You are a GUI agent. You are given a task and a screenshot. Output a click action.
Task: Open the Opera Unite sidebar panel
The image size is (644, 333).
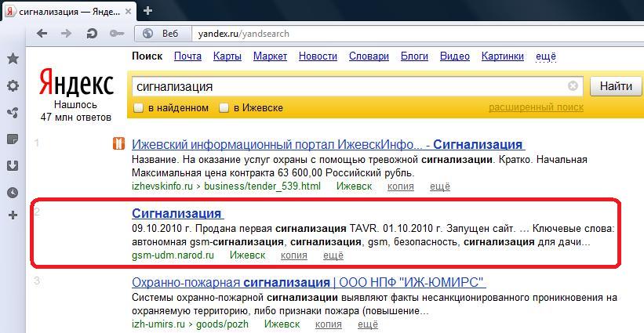(13, 112)
